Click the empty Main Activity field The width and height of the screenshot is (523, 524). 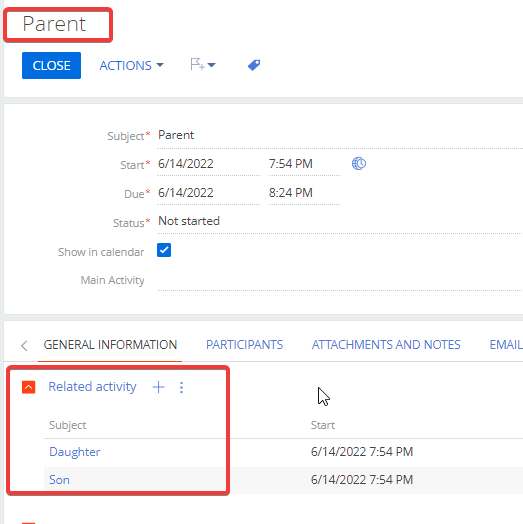pyautogui.click(x=340, y=280)
